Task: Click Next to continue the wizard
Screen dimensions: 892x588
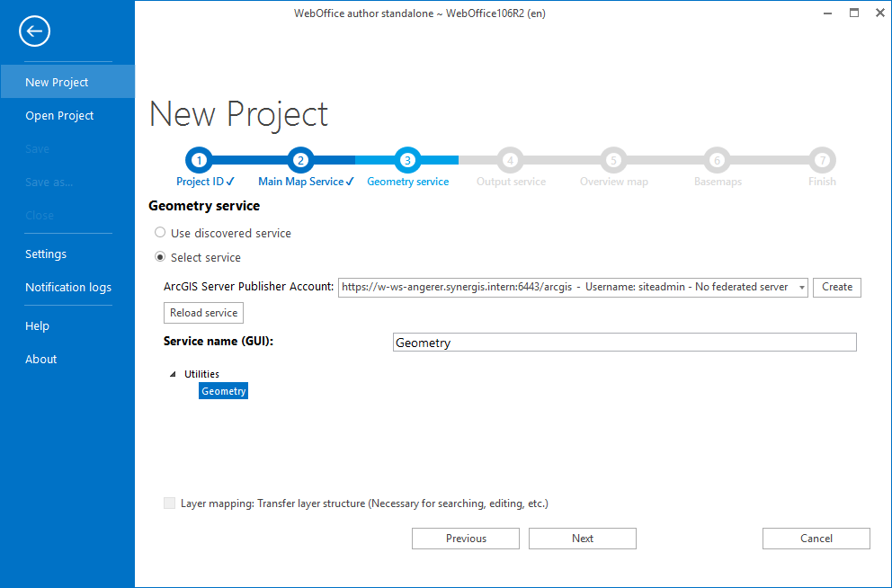Action: click(582, 538)
